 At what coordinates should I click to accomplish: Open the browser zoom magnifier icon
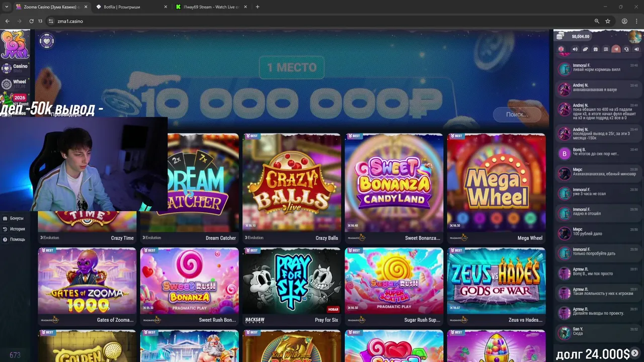[x=597, y=21]
